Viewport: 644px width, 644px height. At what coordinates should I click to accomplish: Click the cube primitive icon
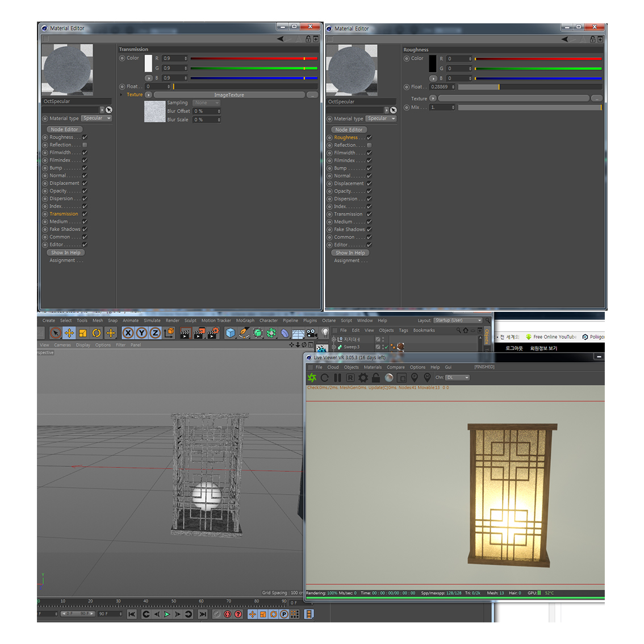[x=230, y=333]
